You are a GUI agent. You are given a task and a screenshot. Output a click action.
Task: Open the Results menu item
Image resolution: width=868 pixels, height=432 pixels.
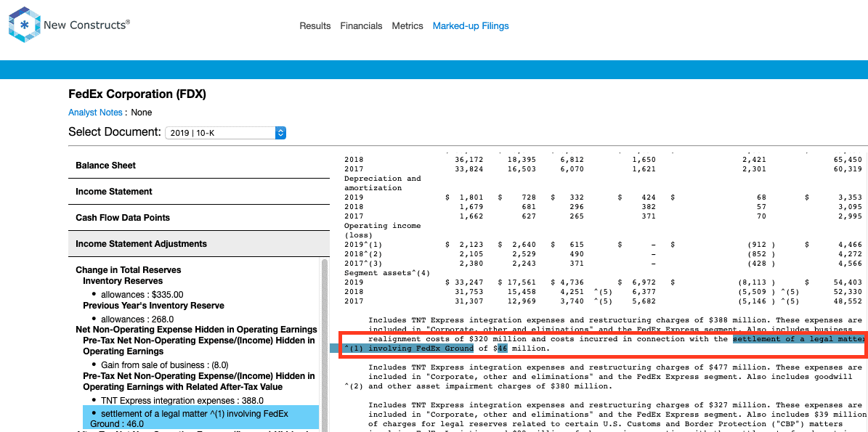(x=315, y=26)
